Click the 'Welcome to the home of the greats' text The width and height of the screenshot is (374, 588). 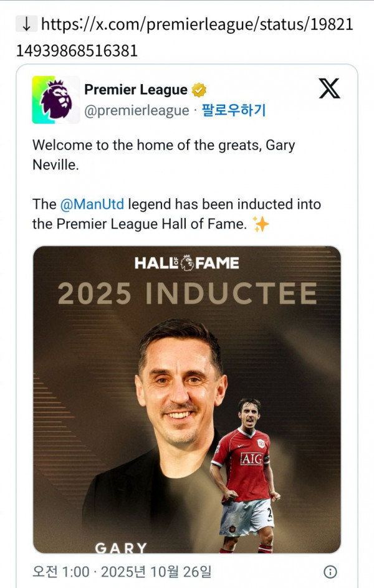click(163, 146)
